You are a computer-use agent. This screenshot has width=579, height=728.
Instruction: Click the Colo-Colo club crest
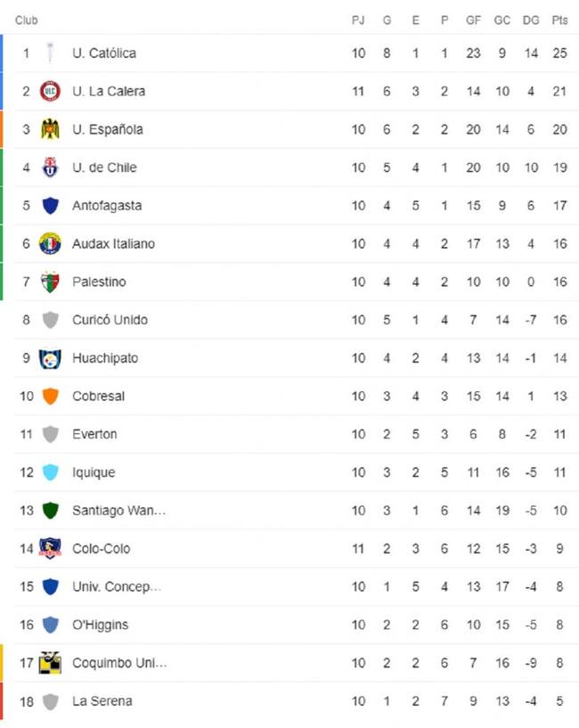(x=50, y=548)
